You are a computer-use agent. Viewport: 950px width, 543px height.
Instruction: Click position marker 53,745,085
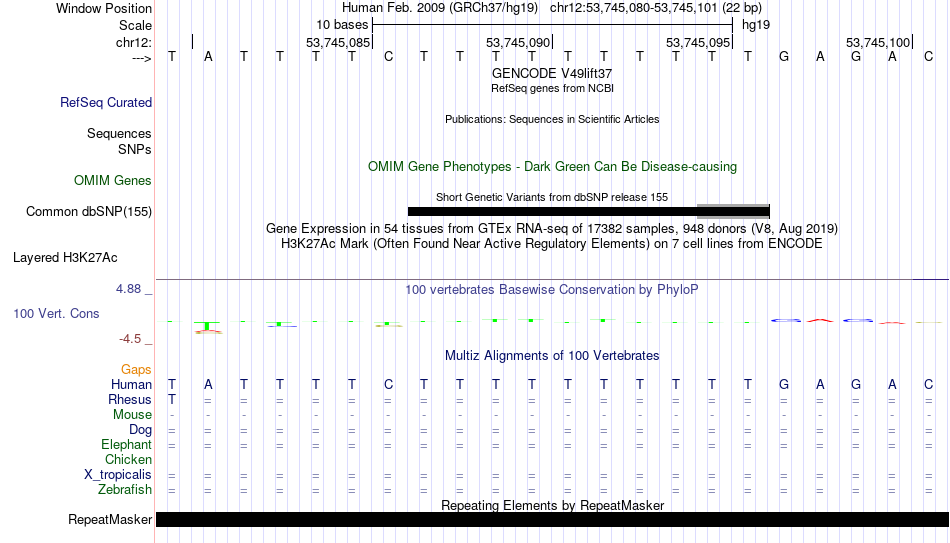click(x=337, y=42)
